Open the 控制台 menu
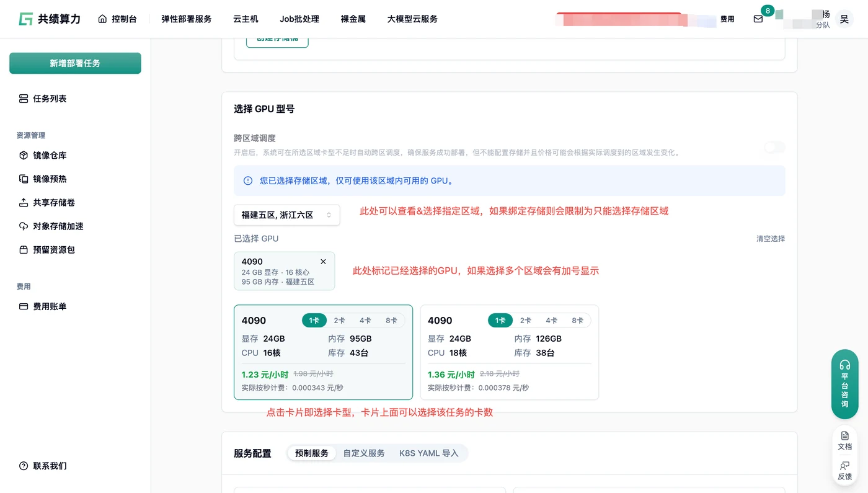Image resolution: width=868 pixels, height=493 pixels. point(117,19)
